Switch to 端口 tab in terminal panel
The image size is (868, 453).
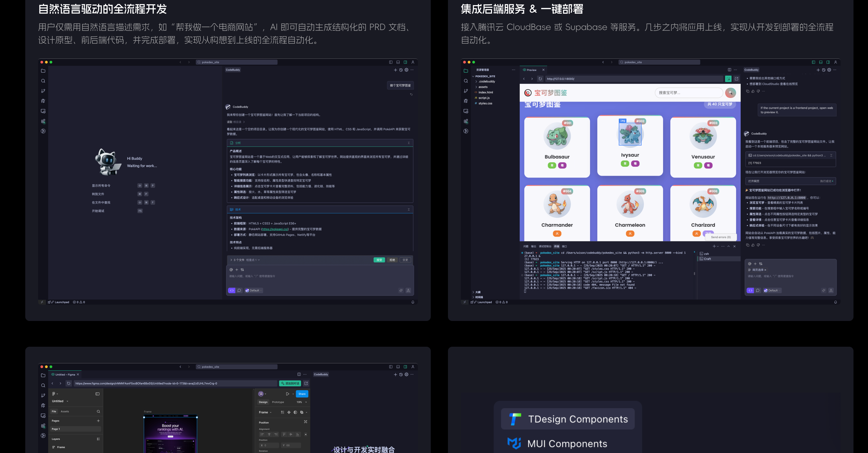(x=565, y=246)
